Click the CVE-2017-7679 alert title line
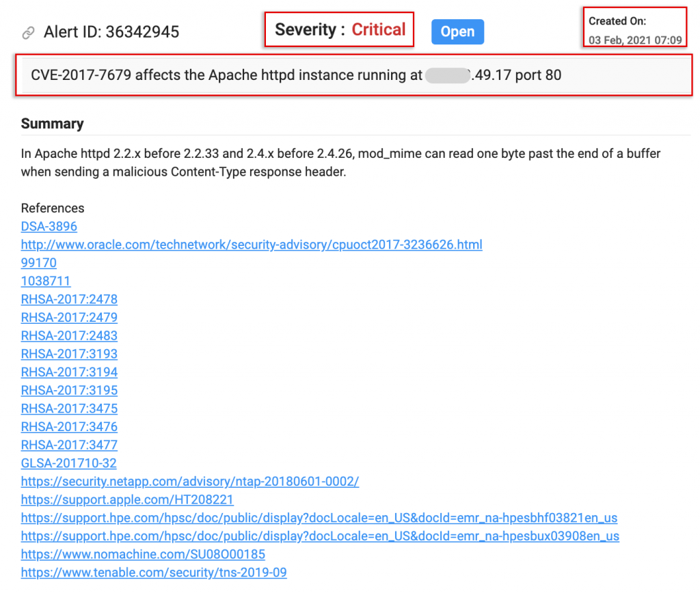Screen dimensions: 700x593 [x=296, y=75]
